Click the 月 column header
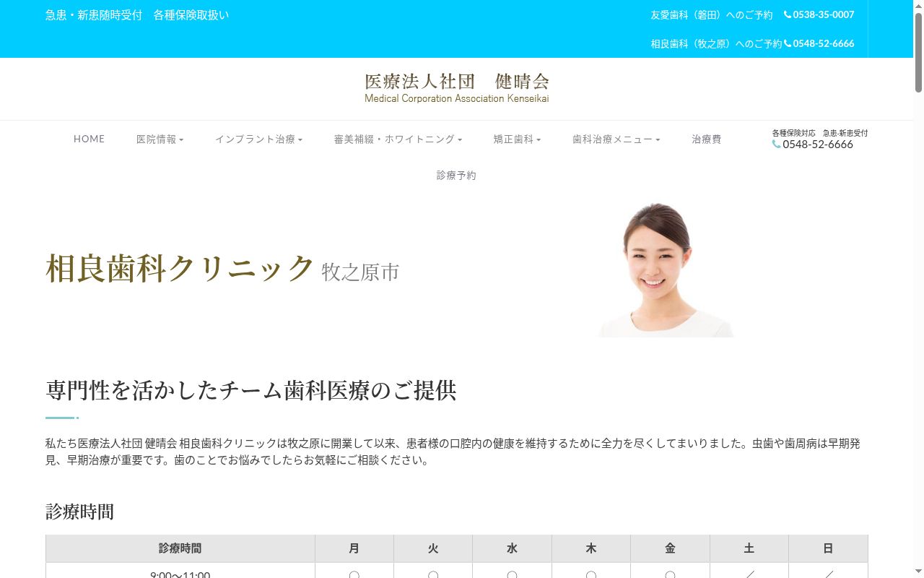The width and height of the screenshot is (924, 578). [354, 548]
